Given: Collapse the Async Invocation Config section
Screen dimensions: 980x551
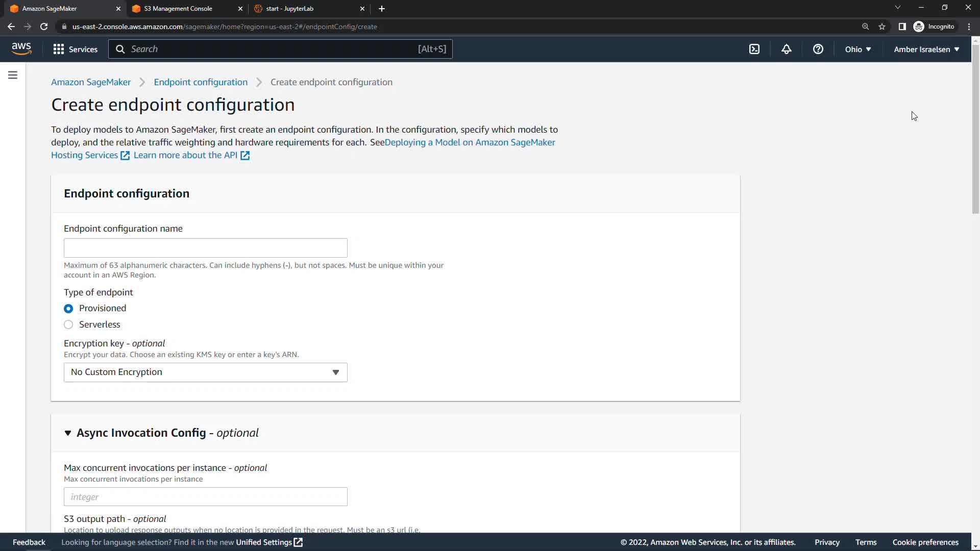Looking at the screenshot, I should pos(68,433).
